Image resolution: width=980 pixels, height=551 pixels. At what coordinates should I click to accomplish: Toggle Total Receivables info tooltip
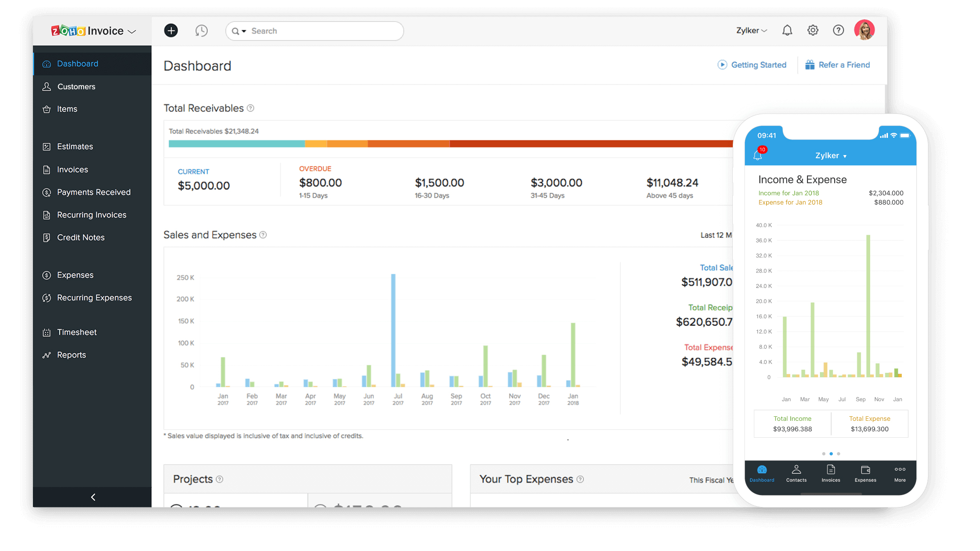coord(250,108)
